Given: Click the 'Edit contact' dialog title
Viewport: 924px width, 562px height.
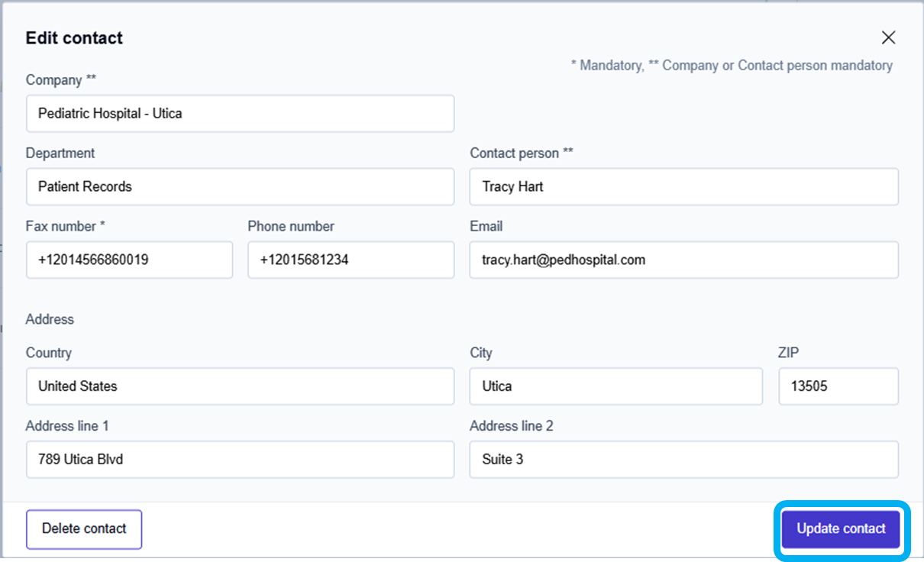Looking at the screenshot, I should pyautogui.click(x=74, y=38).
